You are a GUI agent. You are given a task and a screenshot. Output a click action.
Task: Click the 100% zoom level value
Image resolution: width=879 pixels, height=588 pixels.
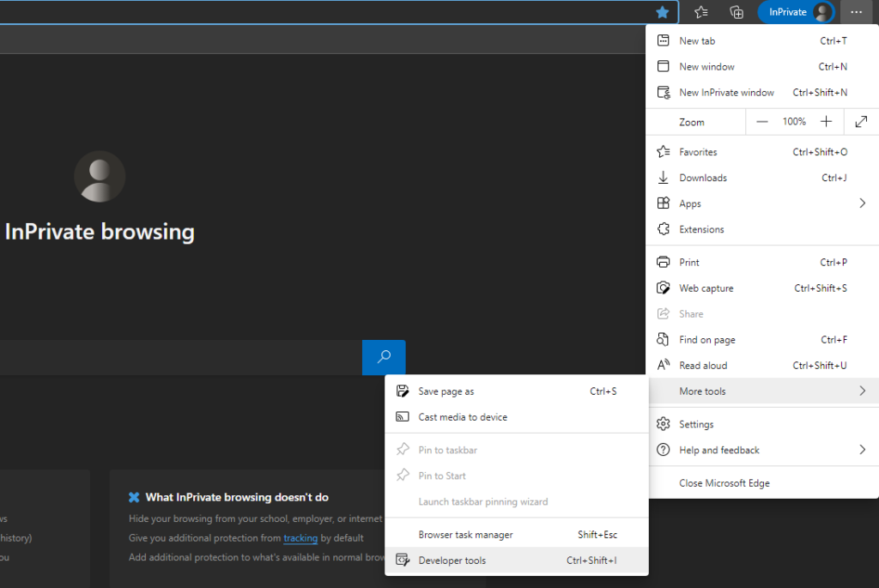[x=794, y=122]
